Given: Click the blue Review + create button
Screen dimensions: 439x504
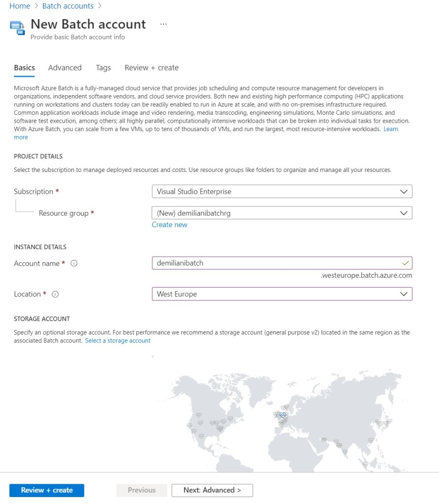Looking at the screenshot, I should [47, 490].
